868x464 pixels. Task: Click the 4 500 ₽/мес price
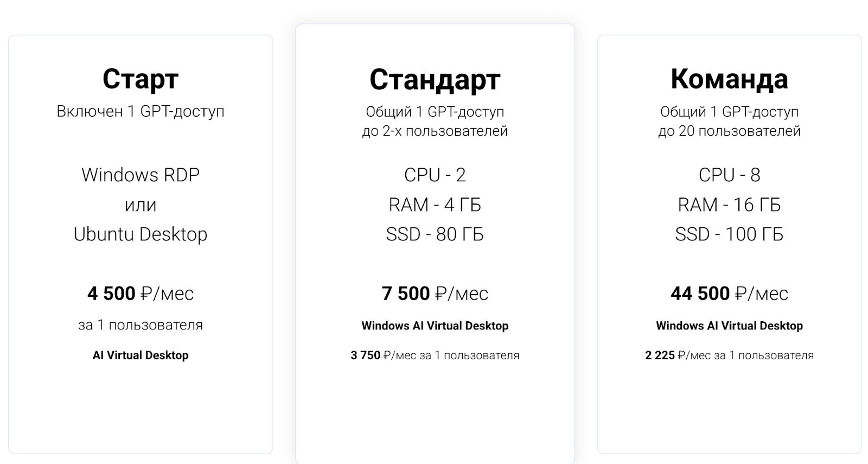click(141, 294)
